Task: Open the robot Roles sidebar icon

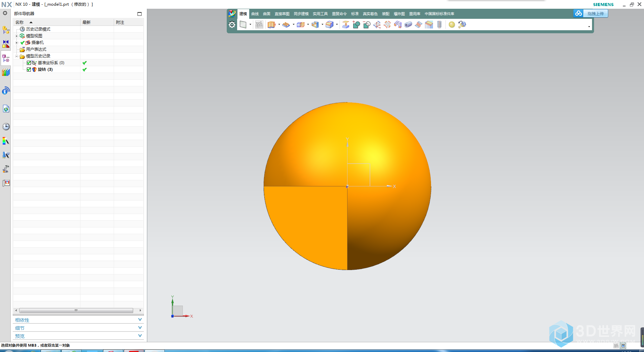Action: pyautogui.click(x=6, y=169)
